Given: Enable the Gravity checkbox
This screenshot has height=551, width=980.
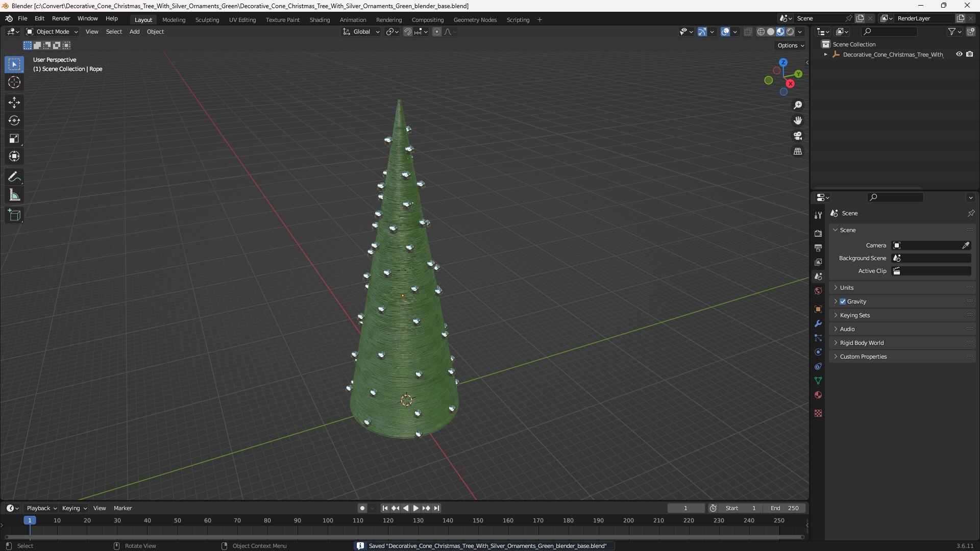Looking at the screenshot, I should point(843,302).
